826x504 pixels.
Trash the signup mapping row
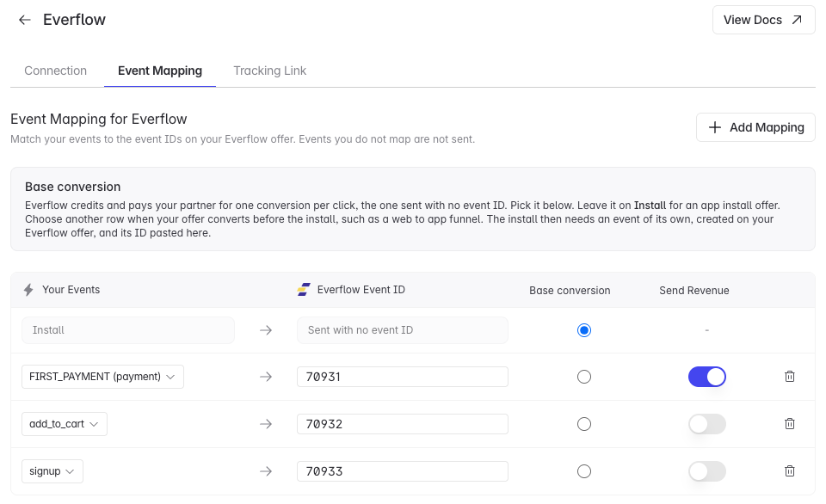789,471
